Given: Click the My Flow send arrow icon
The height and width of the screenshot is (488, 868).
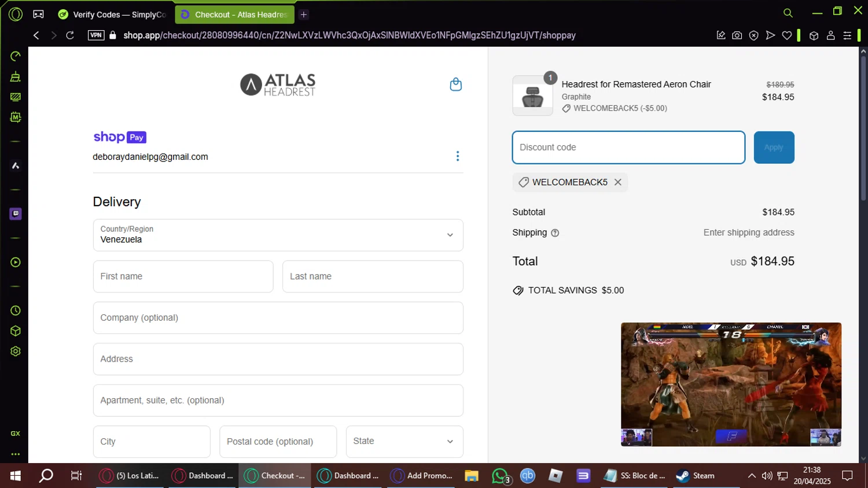Looking at the screenshot, I should pos(770,35).
